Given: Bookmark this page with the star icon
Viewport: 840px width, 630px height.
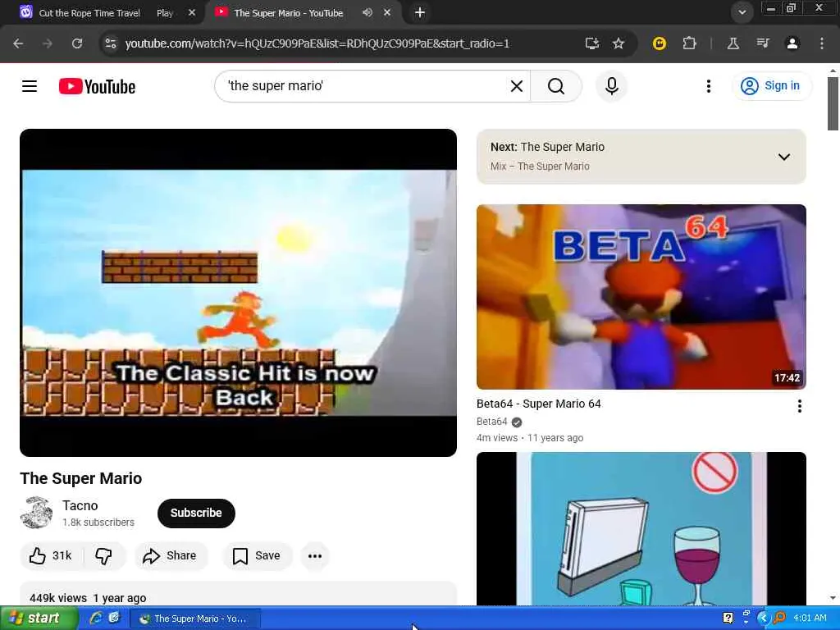Looking at the screenshot, I should 619,43.
